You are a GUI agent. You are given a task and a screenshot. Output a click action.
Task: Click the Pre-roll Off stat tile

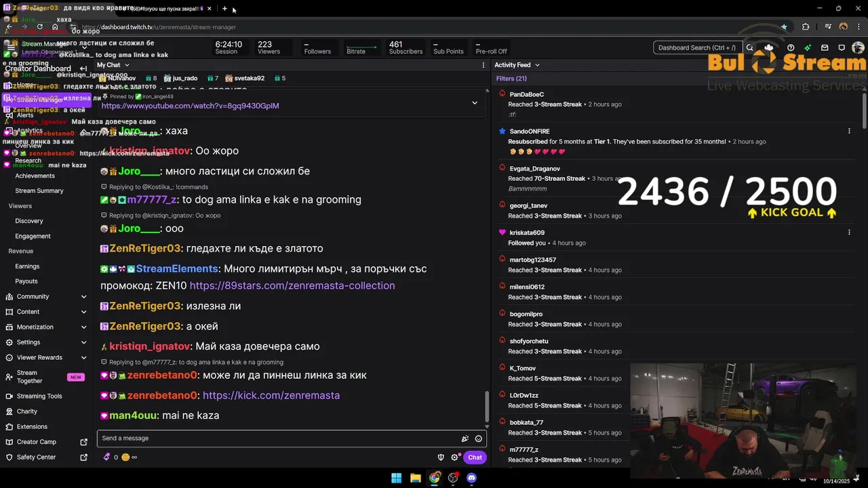pyautogui.click(x=492, y=47)
